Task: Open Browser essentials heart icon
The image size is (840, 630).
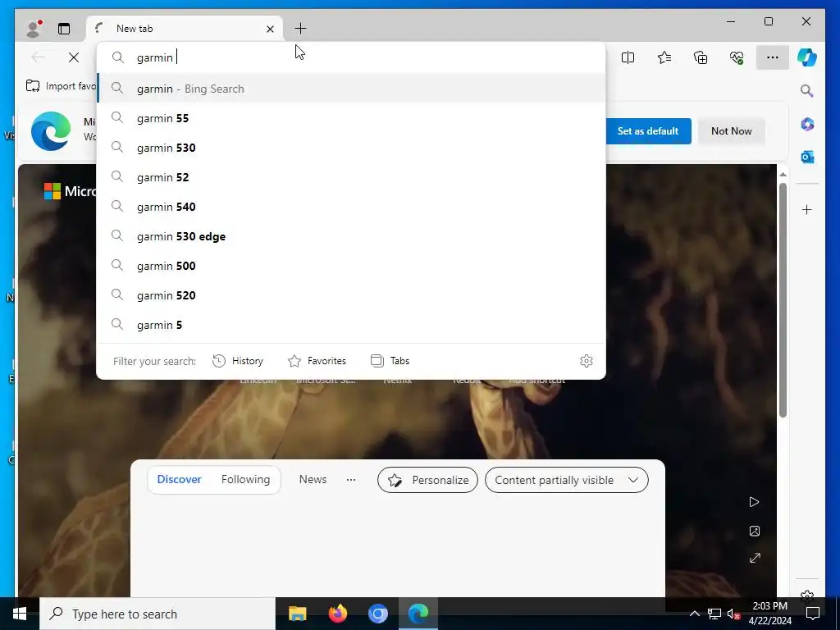Action: pyautogui.click(x=737, y=57)
